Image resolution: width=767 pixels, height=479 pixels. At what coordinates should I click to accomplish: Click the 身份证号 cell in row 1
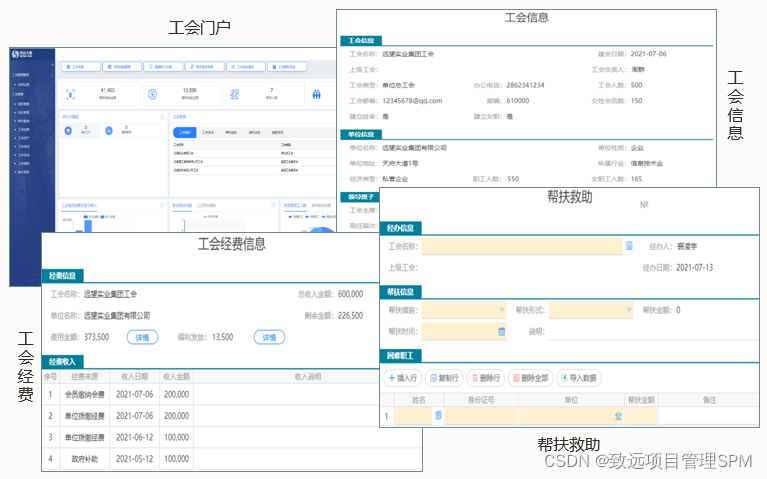tap(481, 416)
